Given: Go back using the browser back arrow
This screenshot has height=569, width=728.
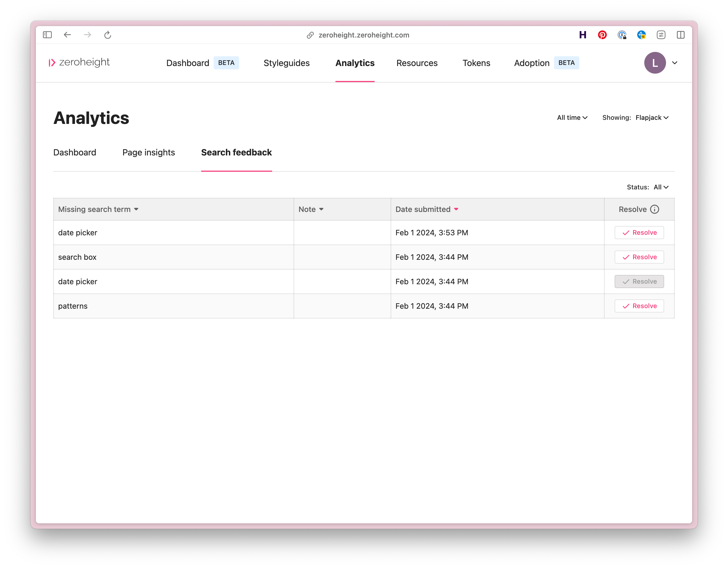Looking at the screenshot, I should click(67, 35).
